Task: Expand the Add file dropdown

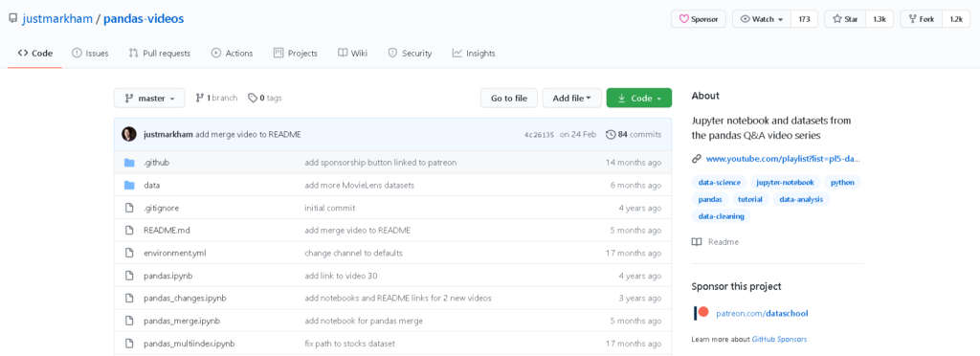Action: pyautogui.click(x=572, y=98)
